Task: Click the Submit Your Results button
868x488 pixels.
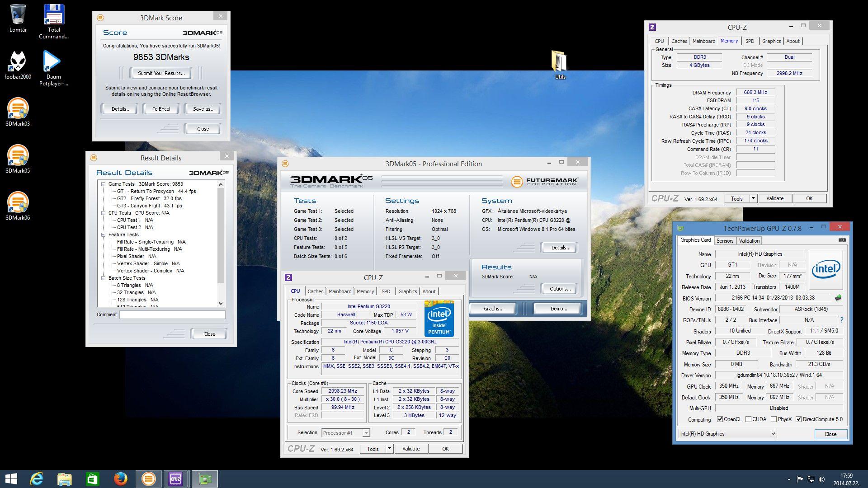Action: tap(161, 73)
